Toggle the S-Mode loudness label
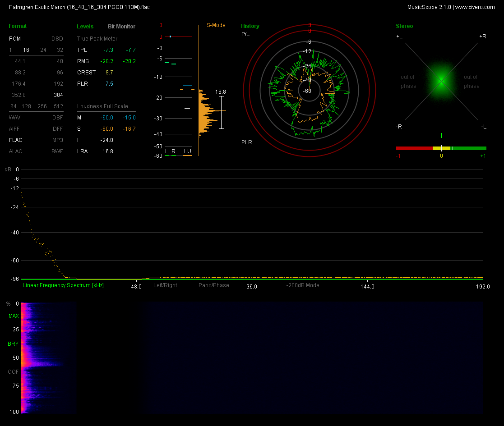 click(x=216, y=25)
